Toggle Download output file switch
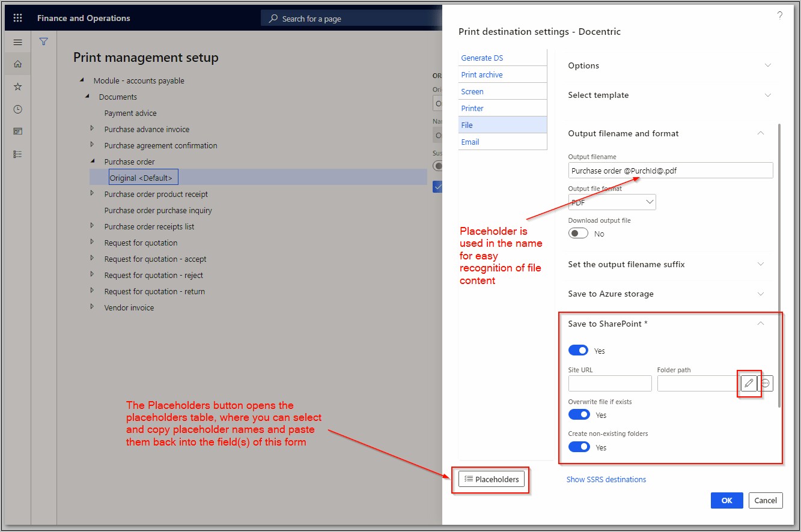 tap(579, 234)
